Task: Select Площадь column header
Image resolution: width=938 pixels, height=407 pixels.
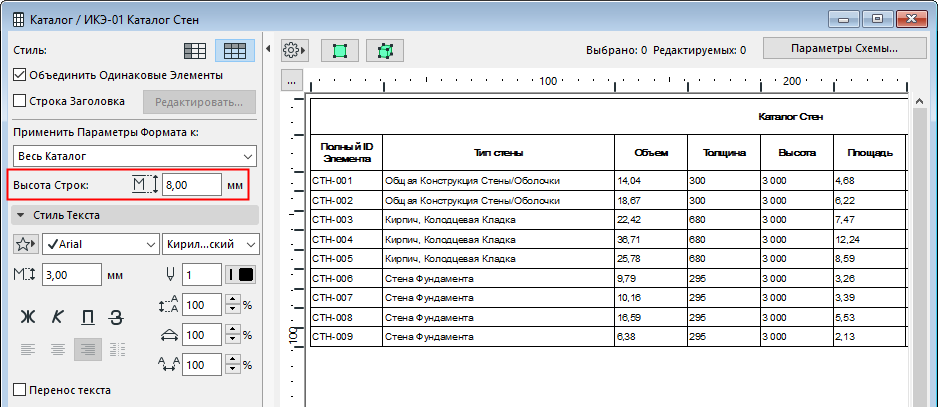Action: tap(870, 153)
